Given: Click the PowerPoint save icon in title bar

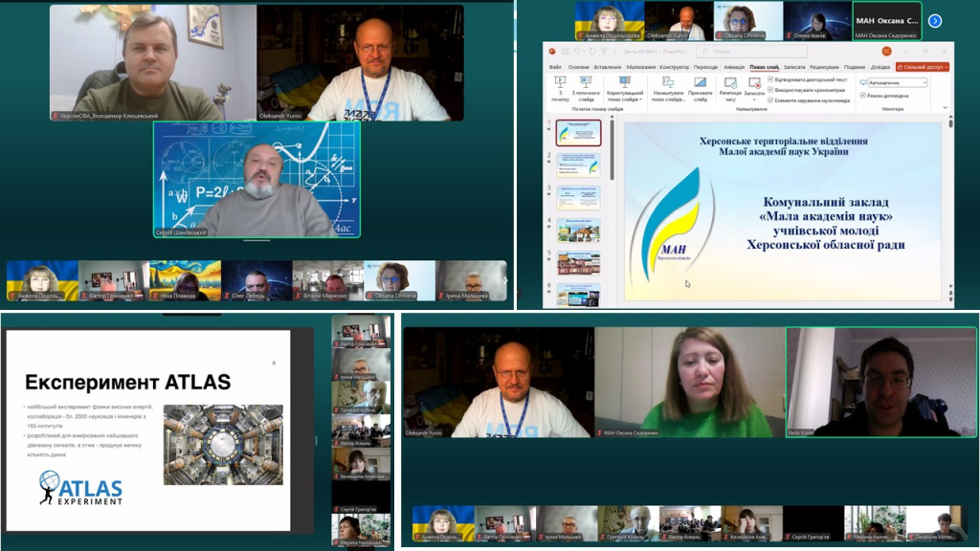Looking at the screenshot, I should point(565,52).
